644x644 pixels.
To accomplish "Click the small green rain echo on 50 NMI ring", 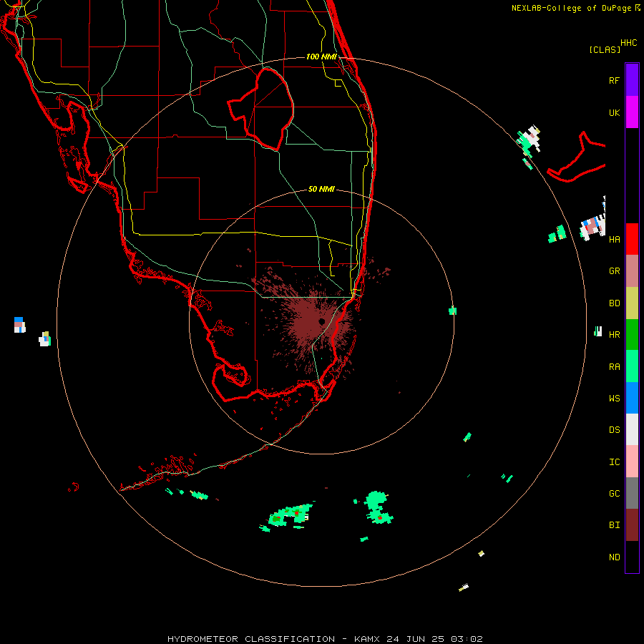I will (x=453, y=311).
